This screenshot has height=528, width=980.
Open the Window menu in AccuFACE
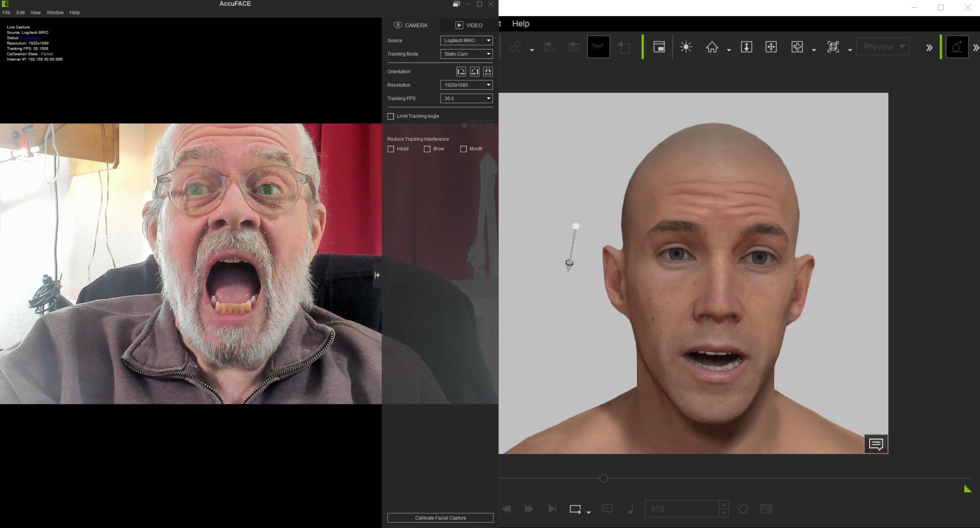pos(55,13)
